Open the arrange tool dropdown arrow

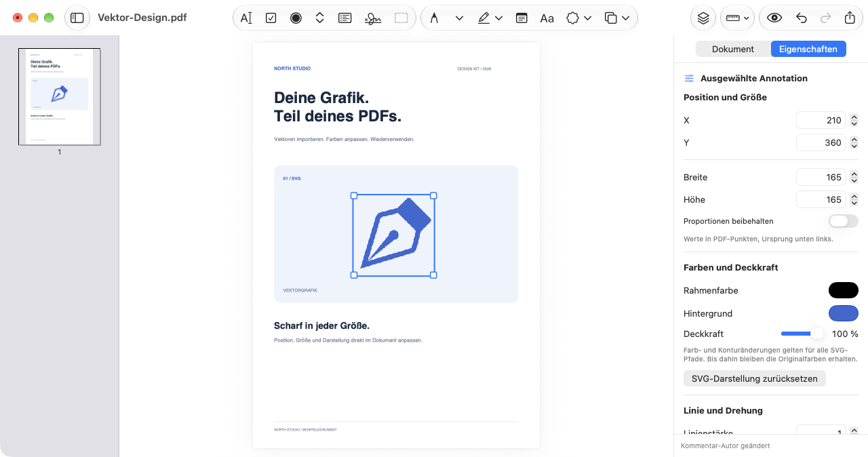click(625, 18)
